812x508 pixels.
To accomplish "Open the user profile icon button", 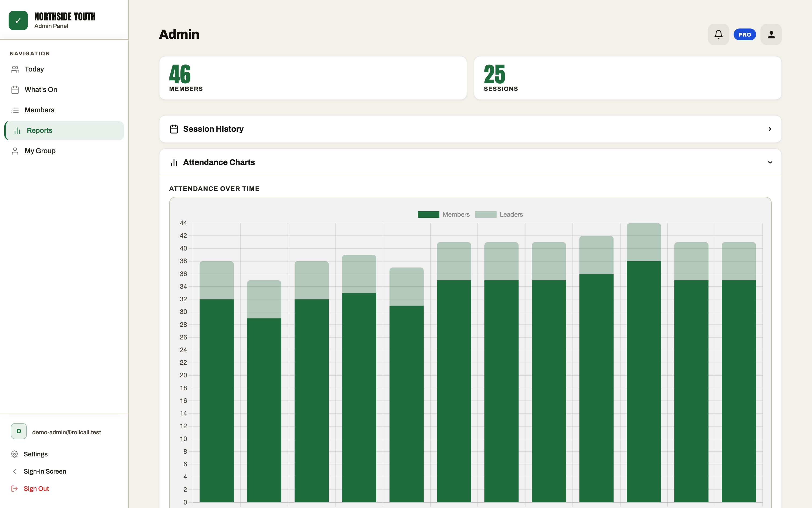I will point(771,34).
